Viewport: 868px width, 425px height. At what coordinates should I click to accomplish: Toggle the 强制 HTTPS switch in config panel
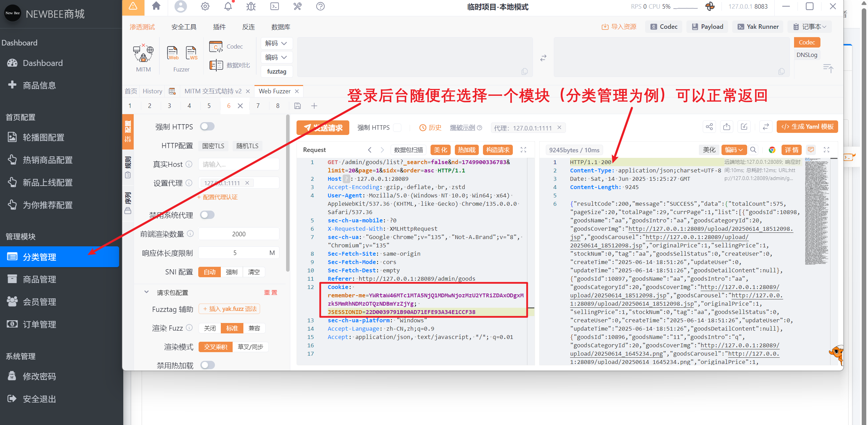coord(207,127)
